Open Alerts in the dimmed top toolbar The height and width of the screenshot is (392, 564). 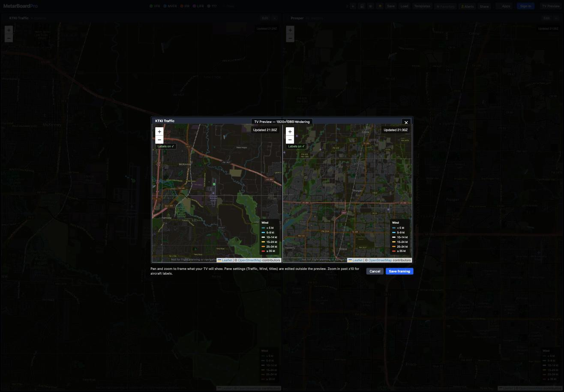coord(468,6)
